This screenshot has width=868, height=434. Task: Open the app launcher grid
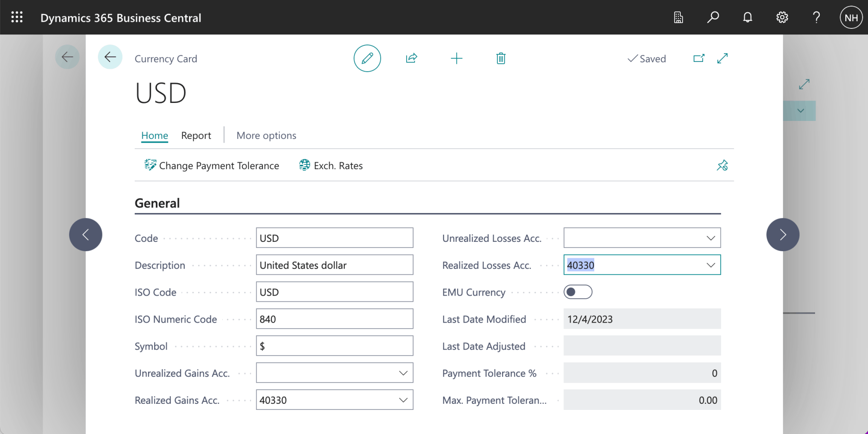[x=17, y=17]
